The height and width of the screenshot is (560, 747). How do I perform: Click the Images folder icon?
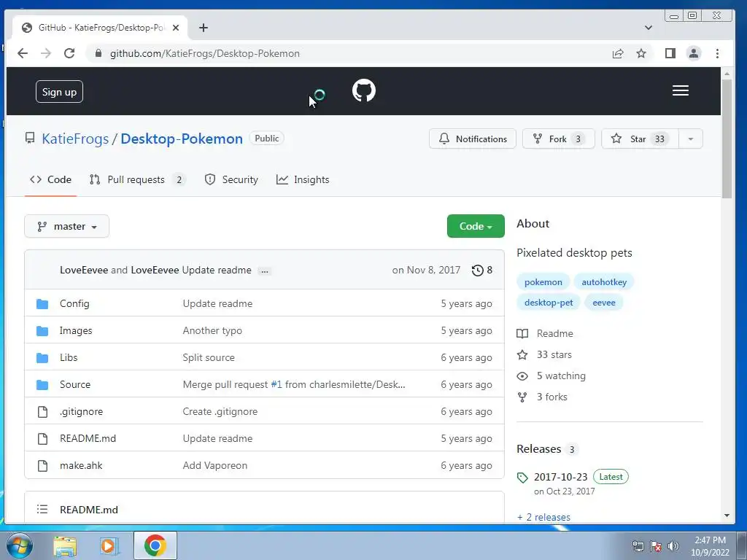(x=42, y=330)
